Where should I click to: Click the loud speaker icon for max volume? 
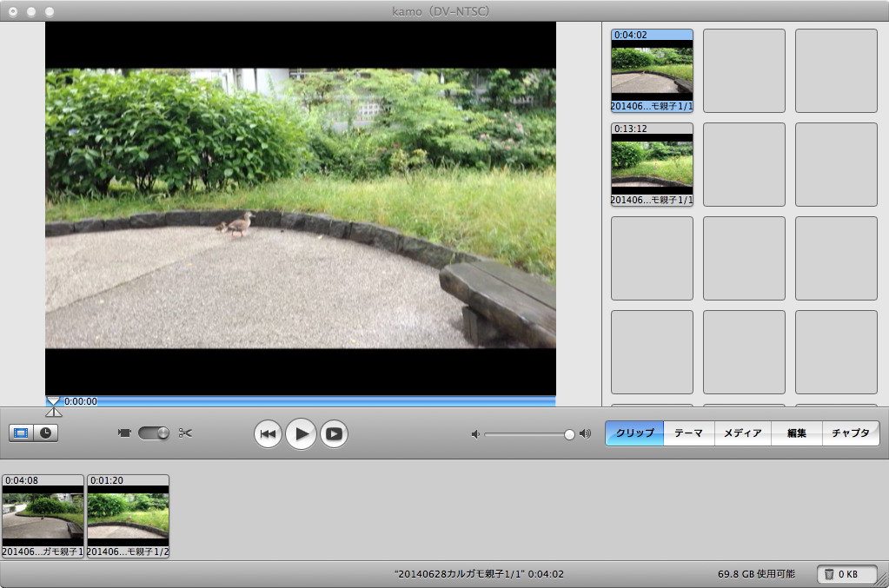tap(585, 434)
